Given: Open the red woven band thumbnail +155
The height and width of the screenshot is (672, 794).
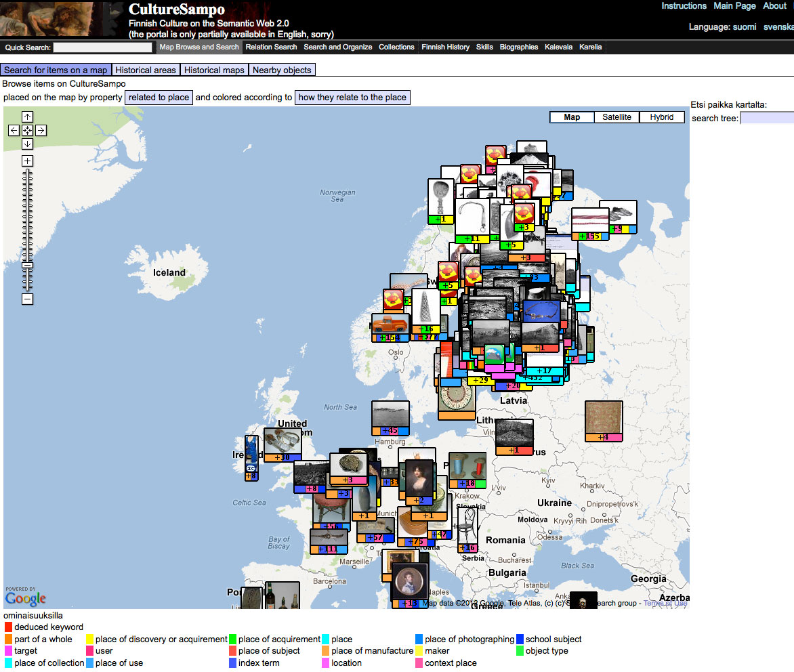Looking at the screenshot, I should 590,224.
